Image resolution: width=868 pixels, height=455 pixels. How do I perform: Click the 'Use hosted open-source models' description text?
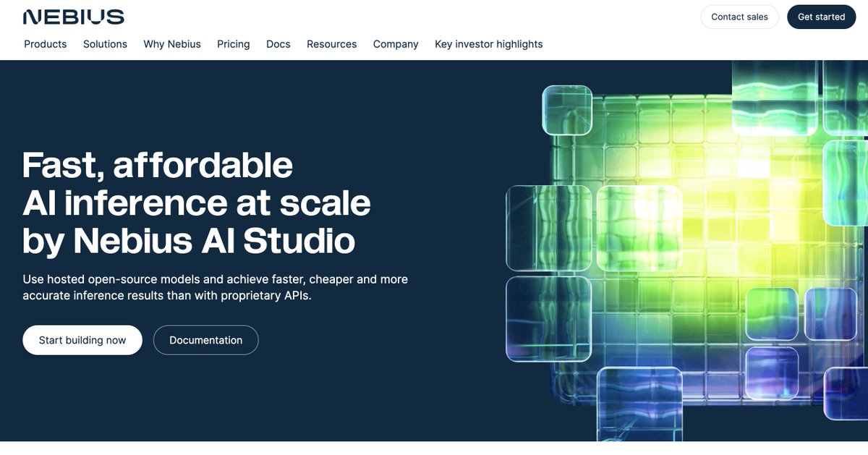tap(216, 287)
